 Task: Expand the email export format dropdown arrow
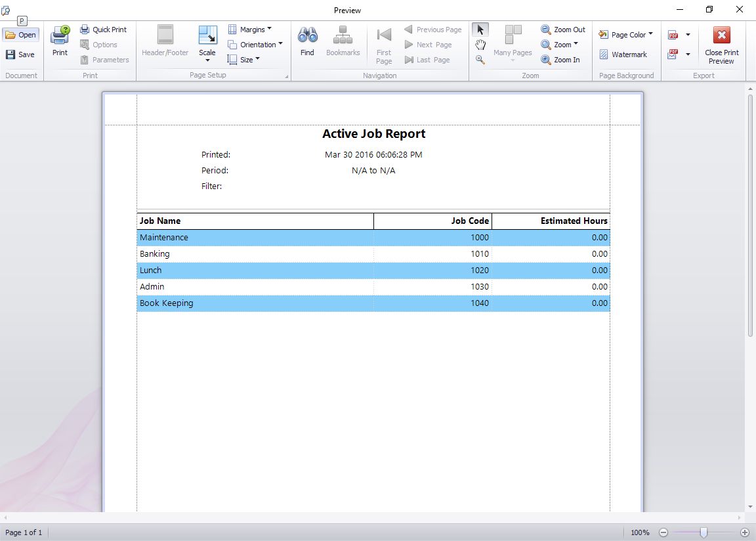click(x=688, y=54)
